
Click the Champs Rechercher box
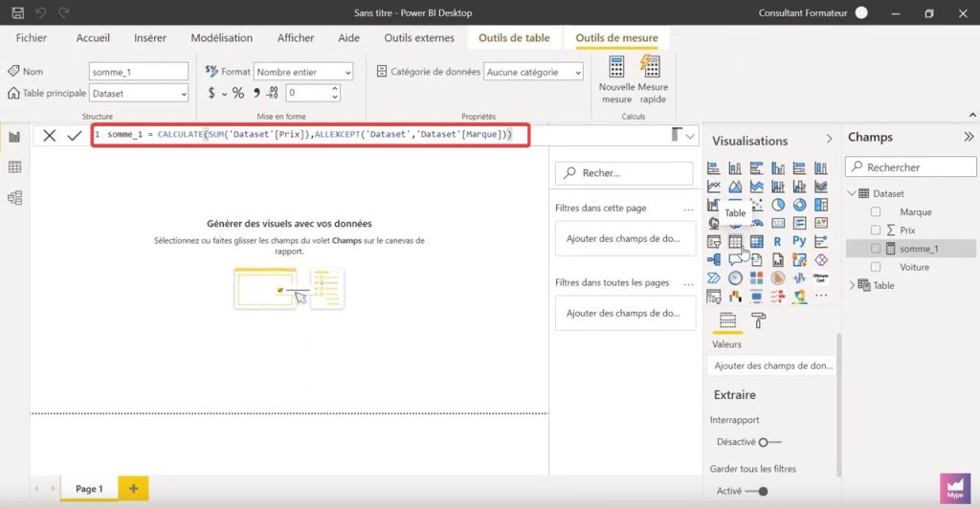[911, 167]
